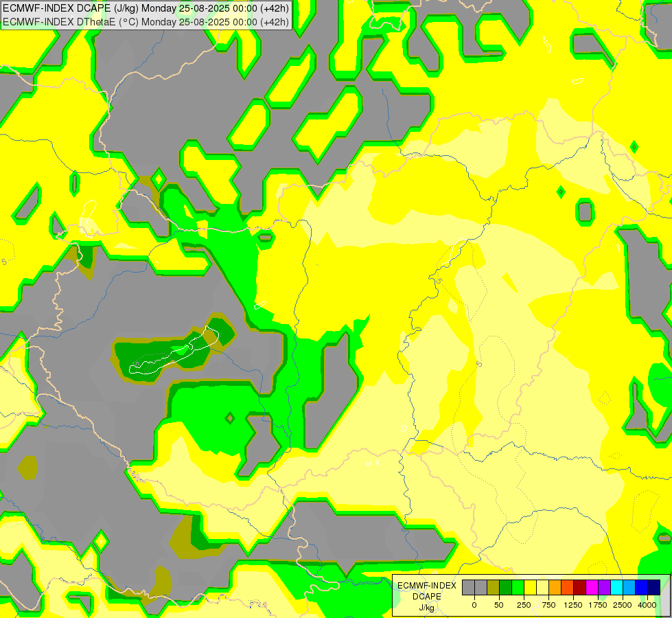This screenshot has width=672, height=618.
Task: Click the DCAPE label inside the legend box
Action: 427,597
